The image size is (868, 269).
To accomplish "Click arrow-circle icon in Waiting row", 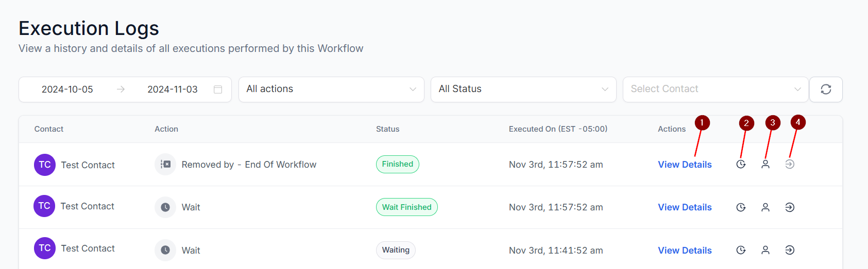I will [790, 250].
